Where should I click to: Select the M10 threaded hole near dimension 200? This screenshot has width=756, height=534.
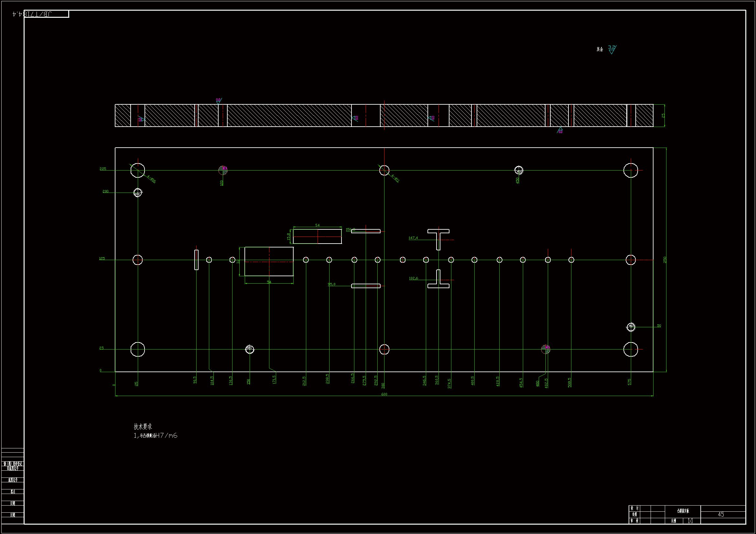pyautogui.click(x=138, y=193)
